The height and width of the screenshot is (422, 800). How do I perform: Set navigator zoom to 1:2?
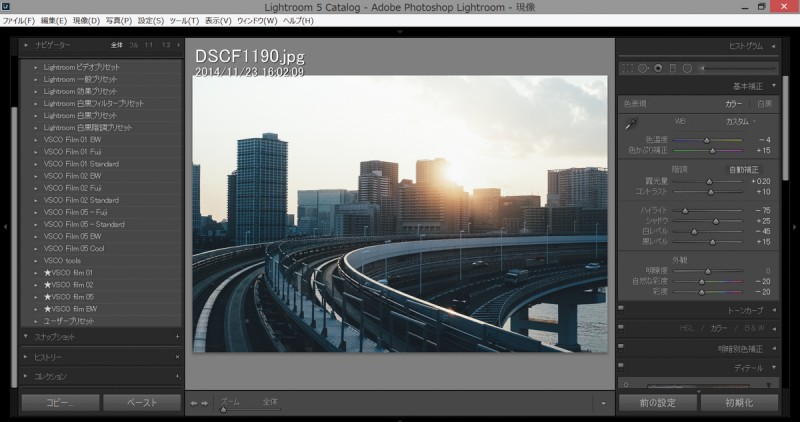pyautogui.click(x=166, y=45)
